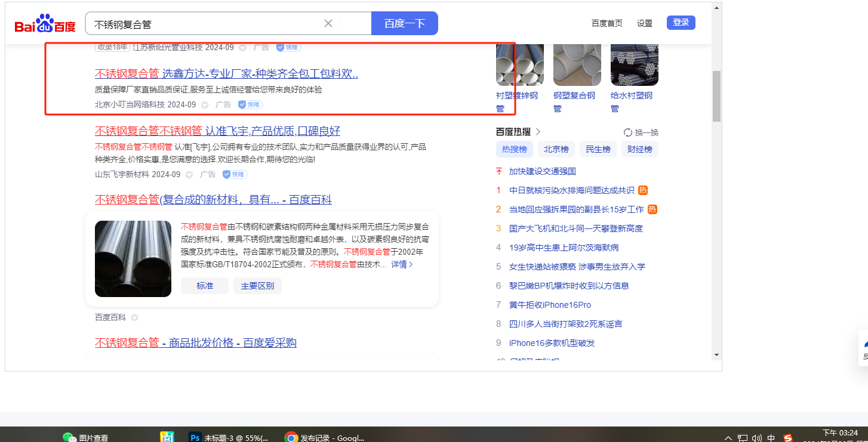This screenshot has height=442, width=868.
Task: Switch to the 北京榜 tab
Action: (556, 149)
